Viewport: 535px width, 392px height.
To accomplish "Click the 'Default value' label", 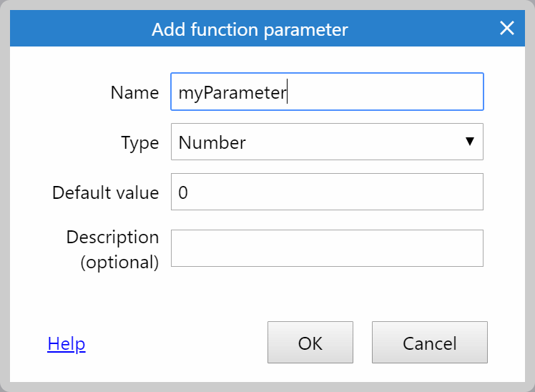I will [x=105, y=192].
